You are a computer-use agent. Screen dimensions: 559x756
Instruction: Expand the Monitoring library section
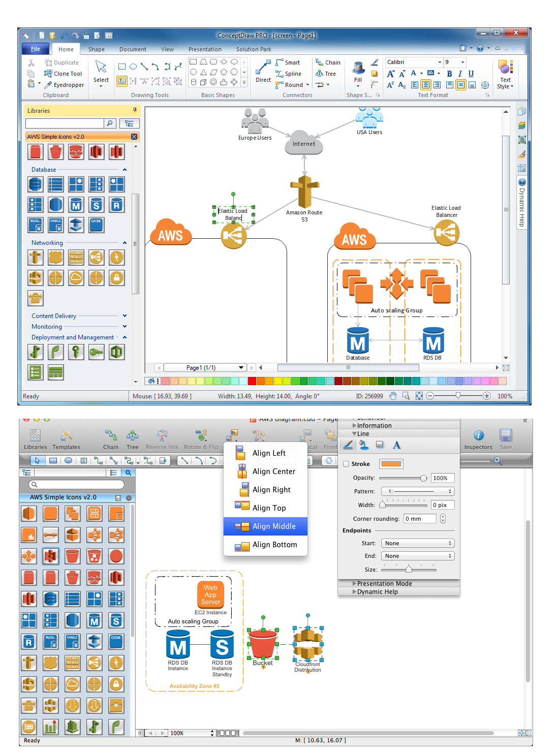[x=125, y=327]
